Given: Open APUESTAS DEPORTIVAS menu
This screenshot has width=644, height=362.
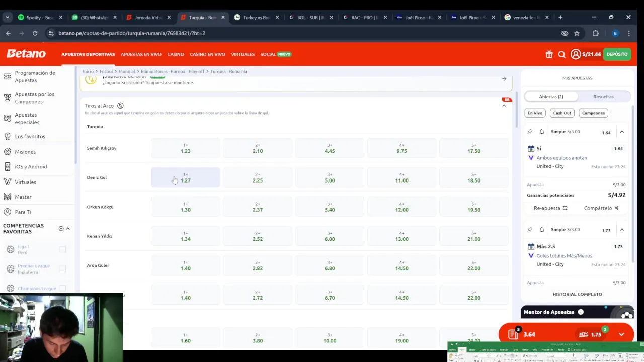Looking at the screenshot, I should (x=88, y=54).
